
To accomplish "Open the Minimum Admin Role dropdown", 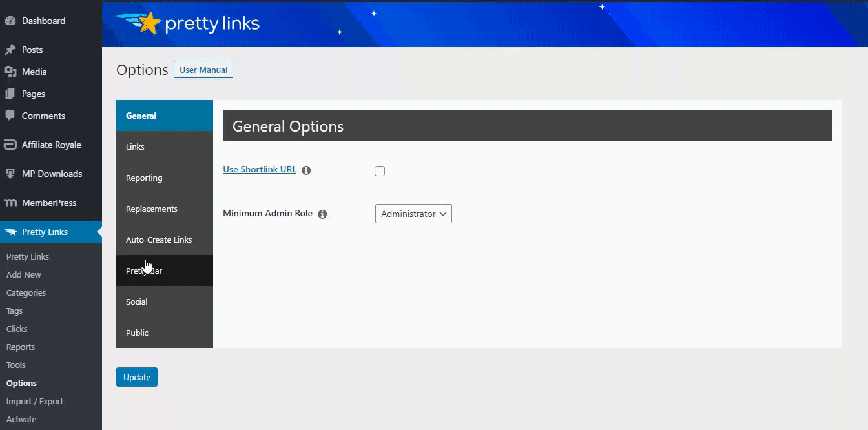I will 413,214.
